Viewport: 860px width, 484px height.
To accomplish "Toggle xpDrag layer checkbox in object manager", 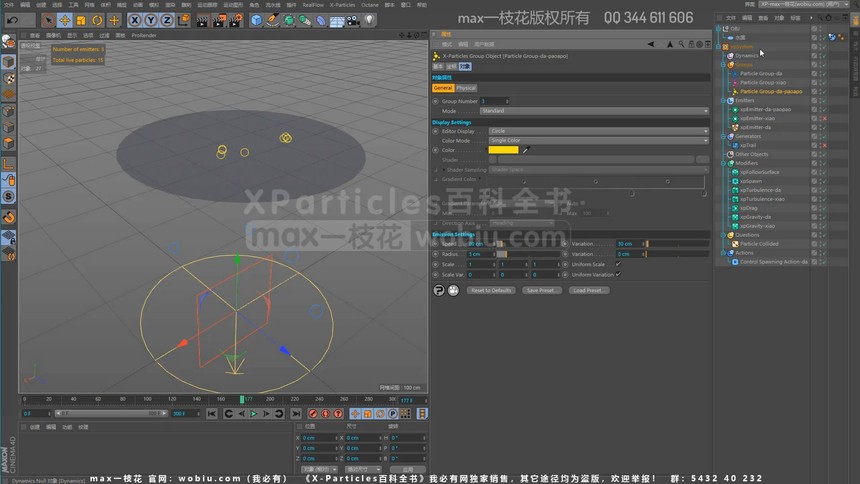I will (x=814, y=208).
